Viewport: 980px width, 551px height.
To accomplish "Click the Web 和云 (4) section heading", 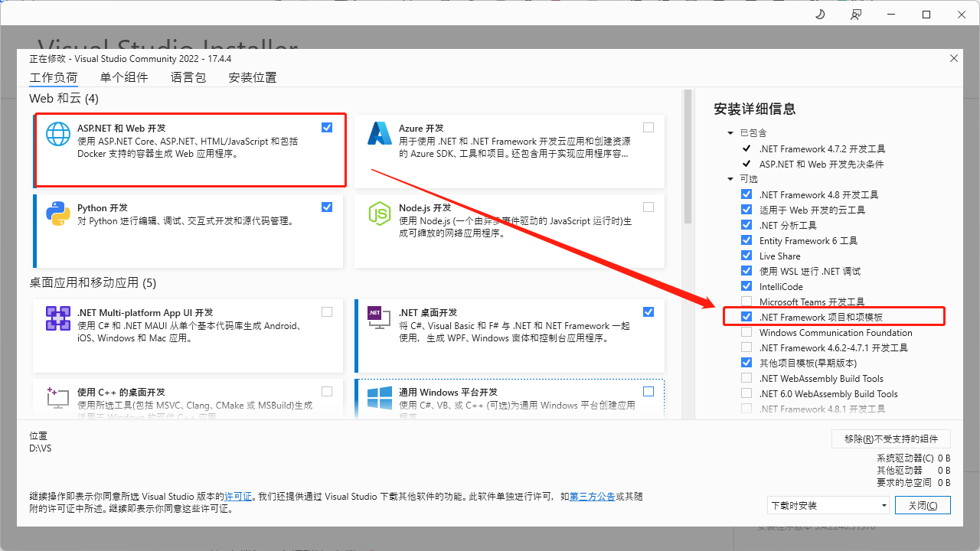I will (x=64, y=99).
